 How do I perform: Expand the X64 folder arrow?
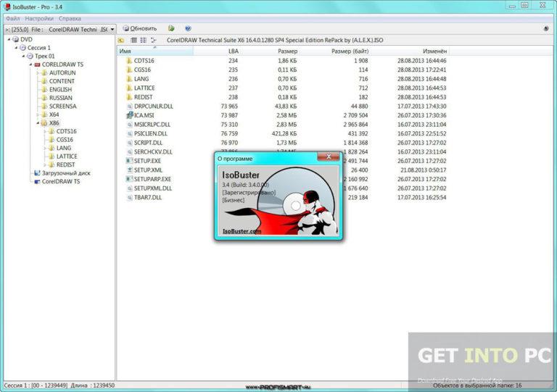click(x=38, y=114)
